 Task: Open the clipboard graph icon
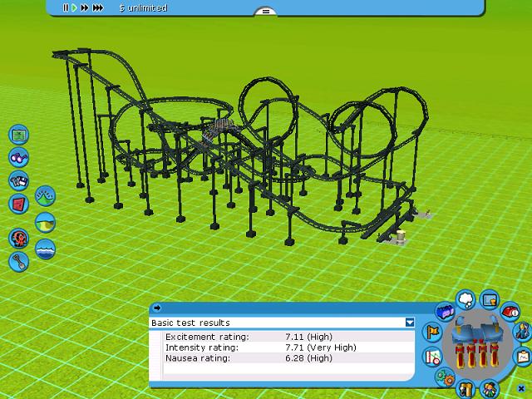pyautogui.click(x=523, y=357)
